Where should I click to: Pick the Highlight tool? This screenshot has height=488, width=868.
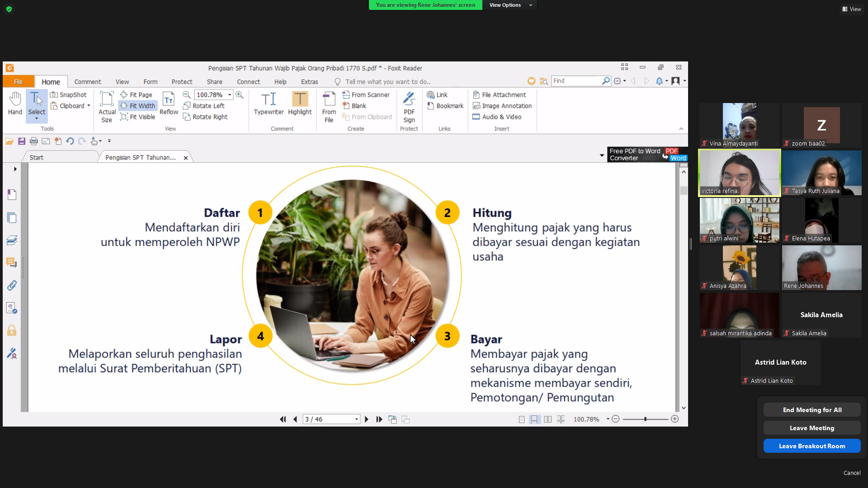tap(300, 103)
